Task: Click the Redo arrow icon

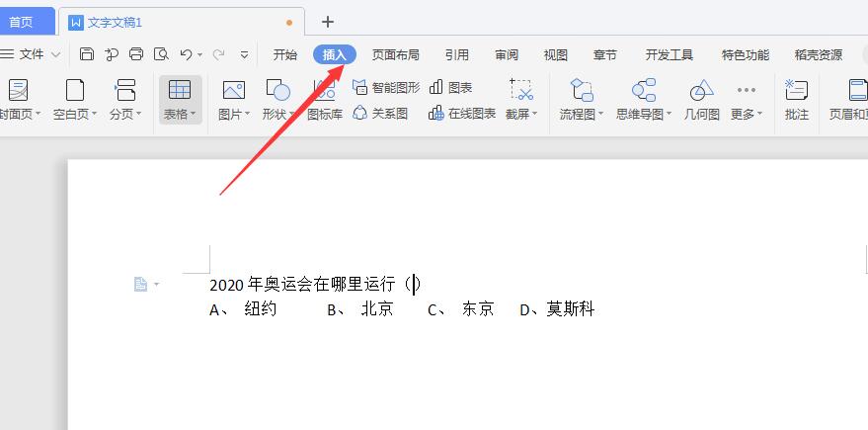Action: click(x=219, y=54)
